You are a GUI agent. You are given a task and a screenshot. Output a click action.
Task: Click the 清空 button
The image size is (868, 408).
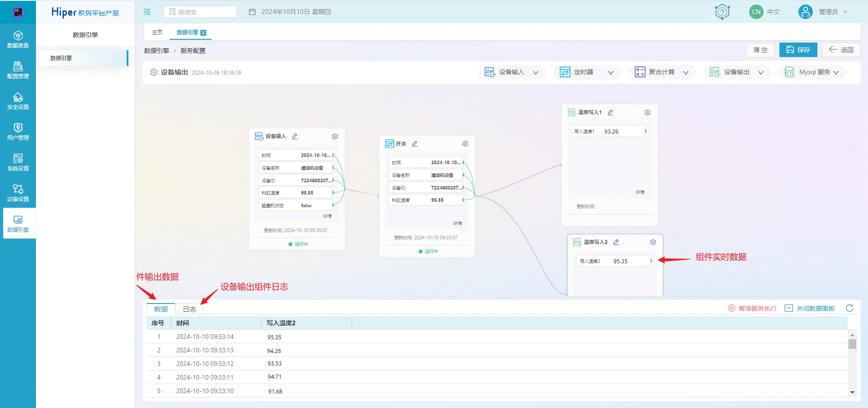tap(760, 50)
